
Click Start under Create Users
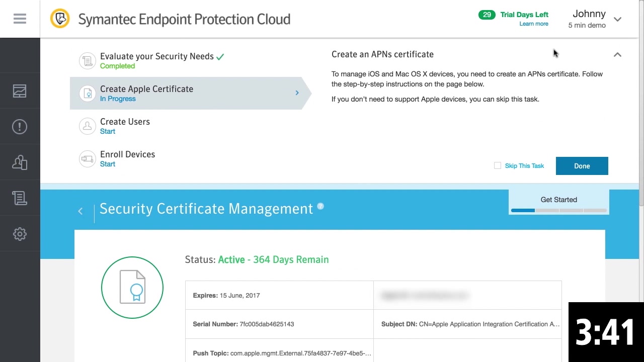(x=108, y=131)
